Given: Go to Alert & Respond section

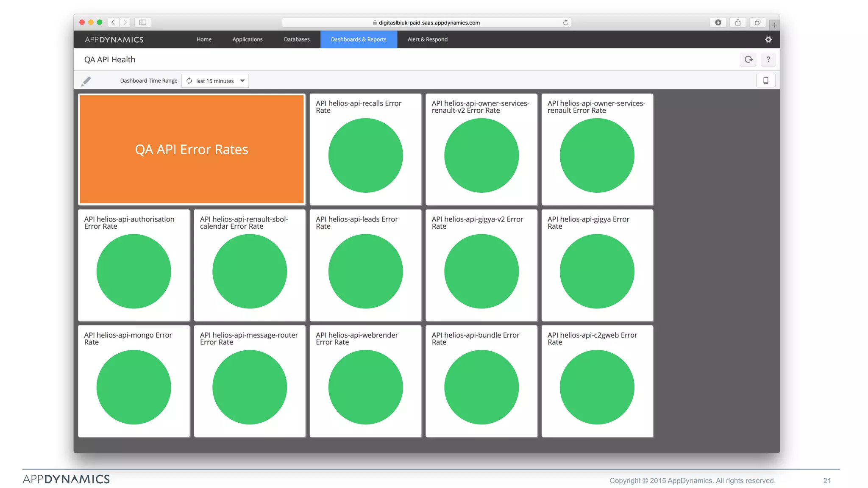Looking at the screenshot, I should 427,39.
